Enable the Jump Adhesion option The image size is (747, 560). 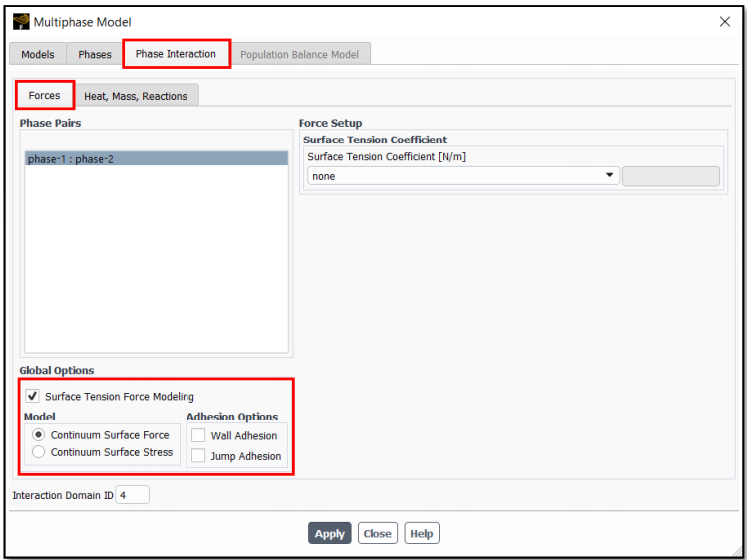point(198,456)
